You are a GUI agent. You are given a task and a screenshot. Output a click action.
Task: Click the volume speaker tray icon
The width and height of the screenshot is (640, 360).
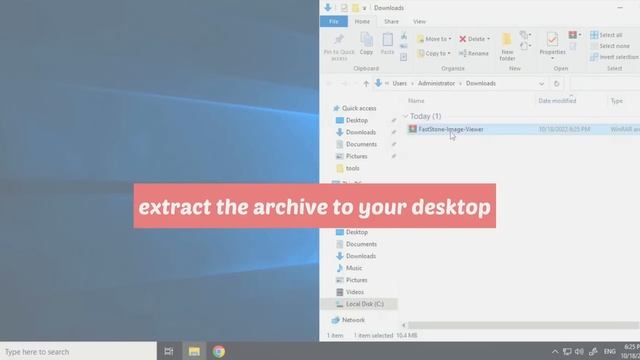[579, 352]
